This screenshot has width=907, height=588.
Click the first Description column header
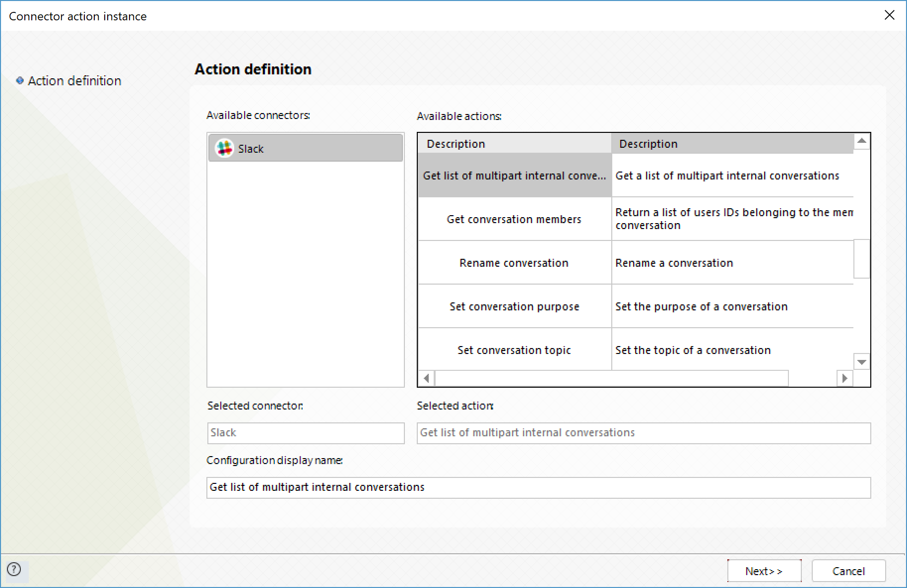coord(515,144)
